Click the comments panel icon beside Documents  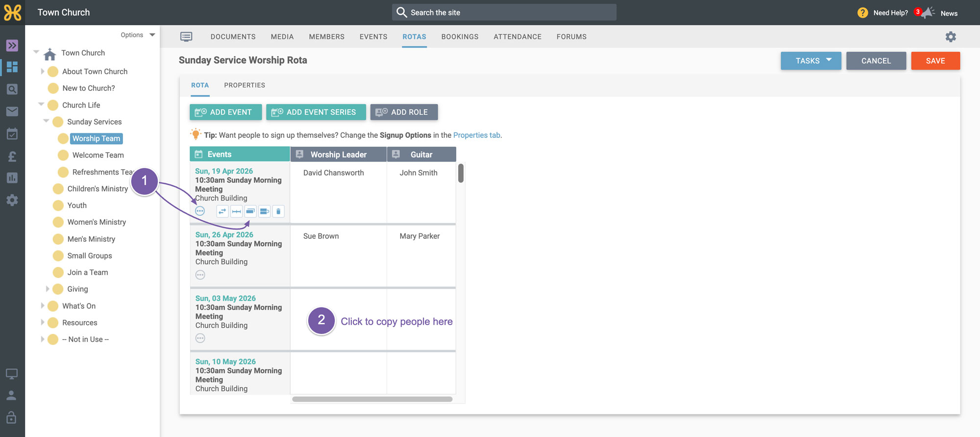point(186,37)
